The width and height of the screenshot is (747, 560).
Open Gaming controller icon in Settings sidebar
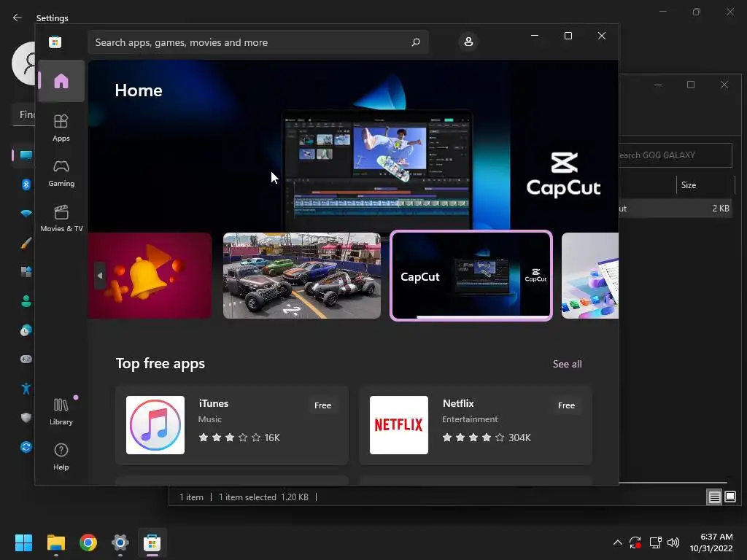(26, 359)
